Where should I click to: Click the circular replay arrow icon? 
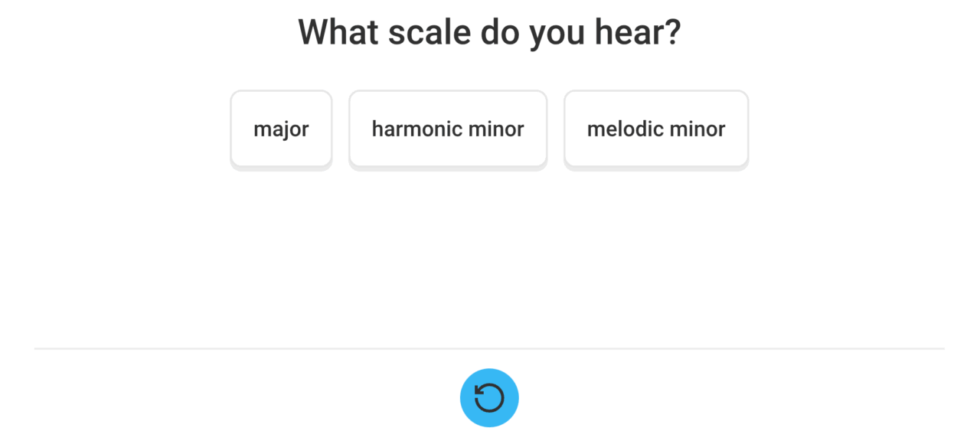[489, 398]
